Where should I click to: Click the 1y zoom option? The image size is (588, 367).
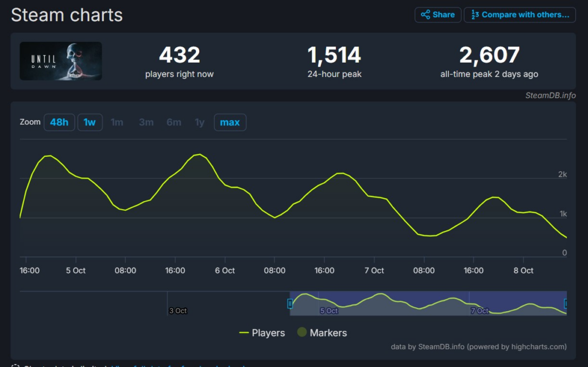click(x=199, y=122)
